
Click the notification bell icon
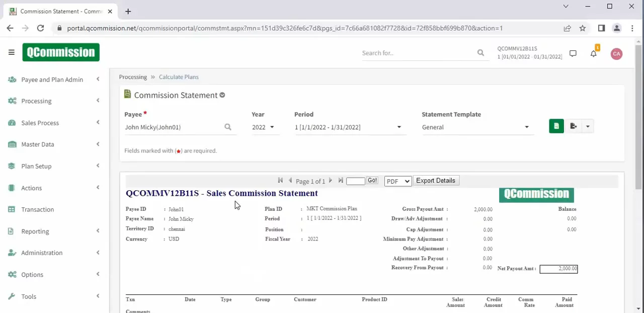594,53
